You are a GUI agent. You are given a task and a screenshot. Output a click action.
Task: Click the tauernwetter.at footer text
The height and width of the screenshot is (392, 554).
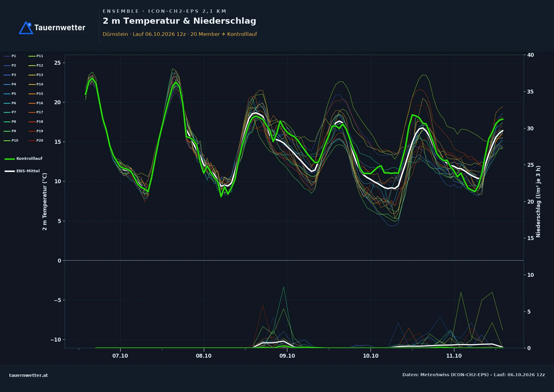coord(29,375)
